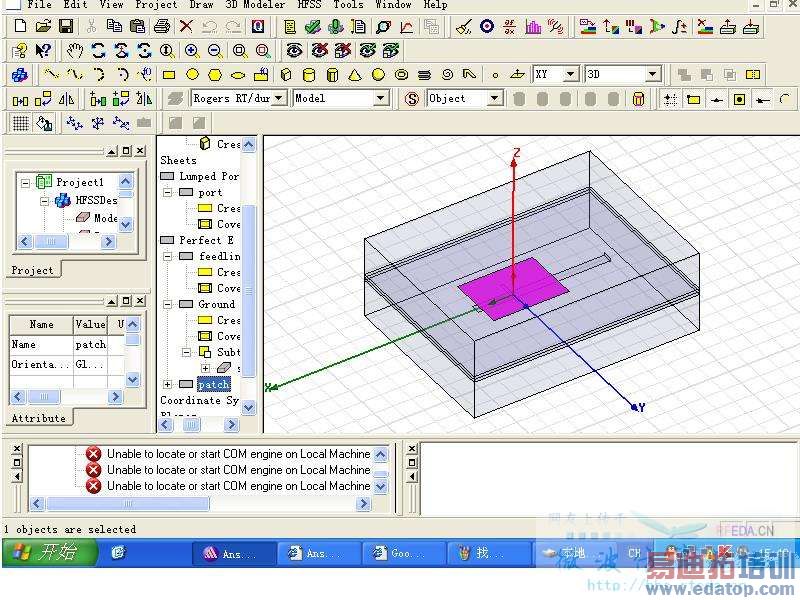Viewport: 800px width, 600px height.
Task: Click the New project icon
Action: pos(20,26)
